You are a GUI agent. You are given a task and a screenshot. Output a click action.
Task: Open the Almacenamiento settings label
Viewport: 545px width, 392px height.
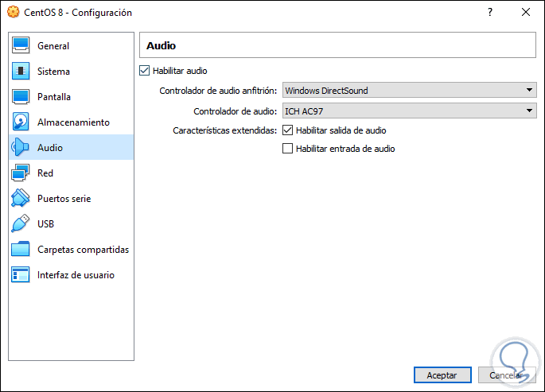73,122
